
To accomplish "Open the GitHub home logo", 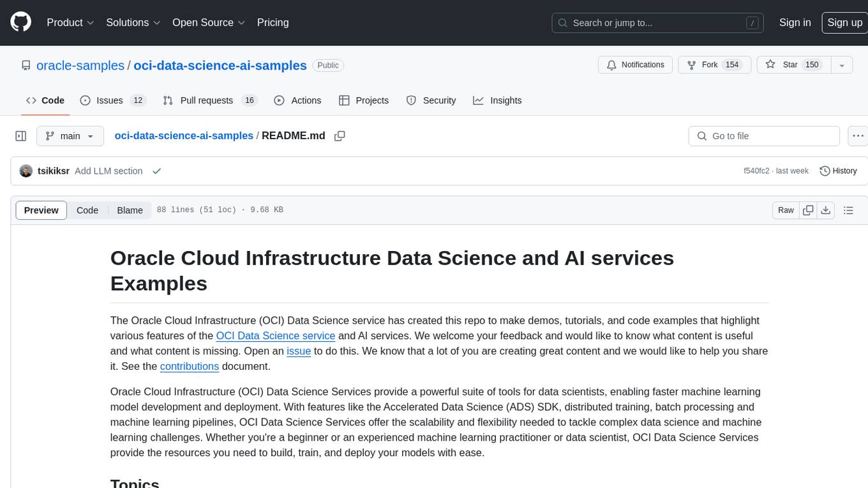I will coord(21,22).
